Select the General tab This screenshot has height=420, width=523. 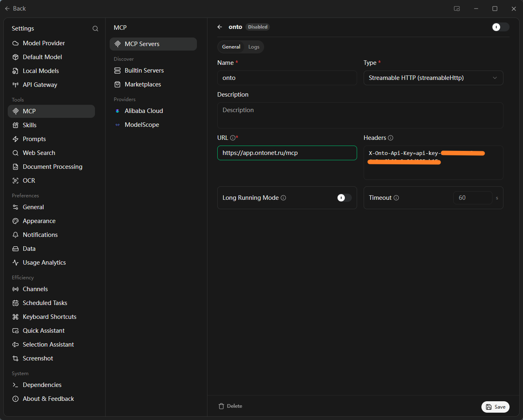(231, 47)
